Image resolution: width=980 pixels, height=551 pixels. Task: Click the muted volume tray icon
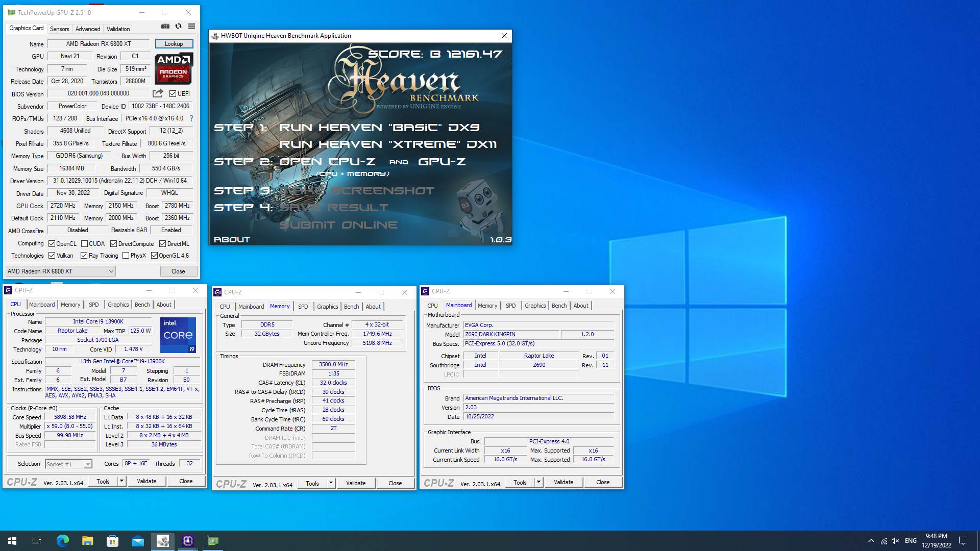(895, 541)
